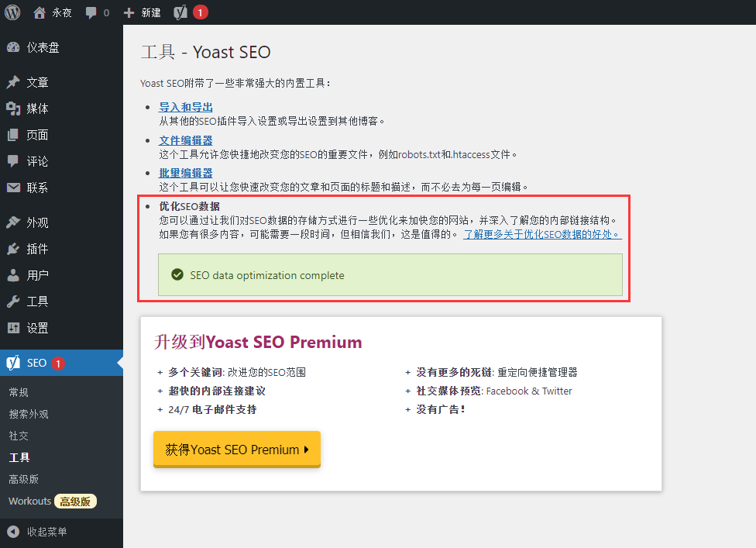Screen dimensions: 756x548
Task: Click the 优化SEO数据 heading
Action: coord(190,206)
